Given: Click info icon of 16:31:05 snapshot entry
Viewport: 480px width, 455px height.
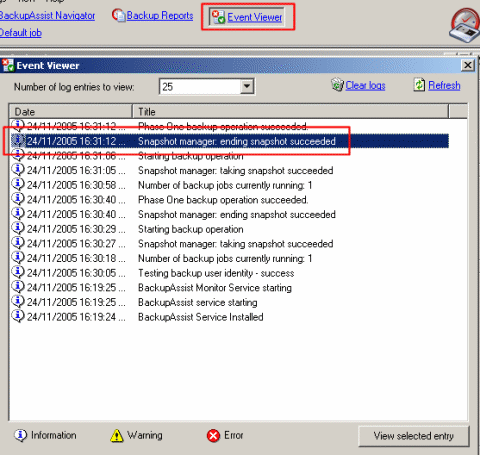Looking at the screenshot, I should pos(18,169).
